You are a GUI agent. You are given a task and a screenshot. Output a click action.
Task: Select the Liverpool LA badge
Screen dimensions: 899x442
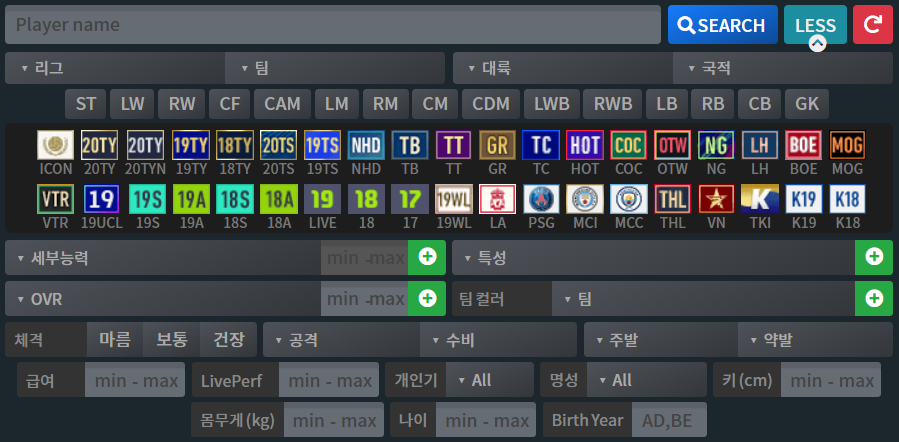tap(498, 199)
